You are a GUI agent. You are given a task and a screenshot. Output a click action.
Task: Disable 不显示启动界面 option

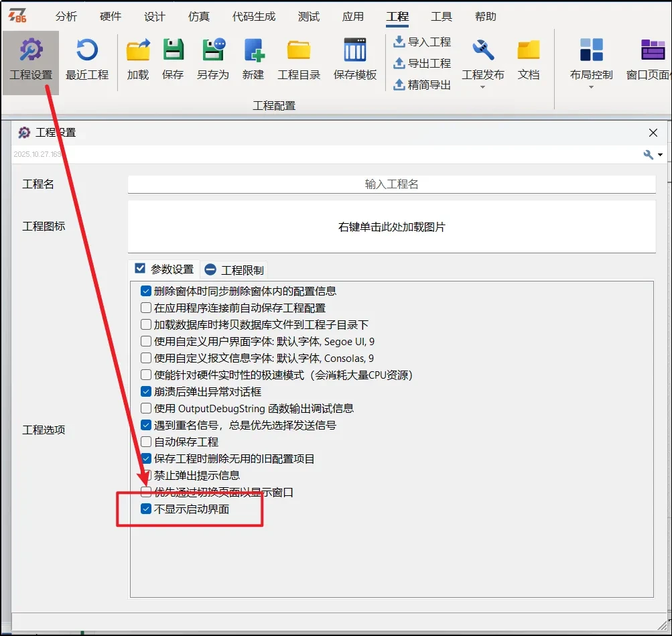click(x=146, y=509)
